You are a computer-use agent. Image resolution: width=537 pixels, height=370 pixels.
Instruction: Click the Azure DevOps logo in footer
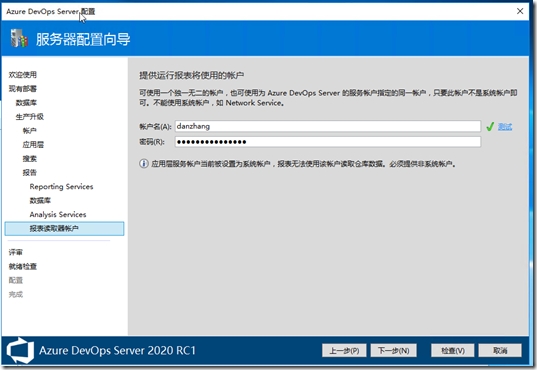(x=20, y=350)
